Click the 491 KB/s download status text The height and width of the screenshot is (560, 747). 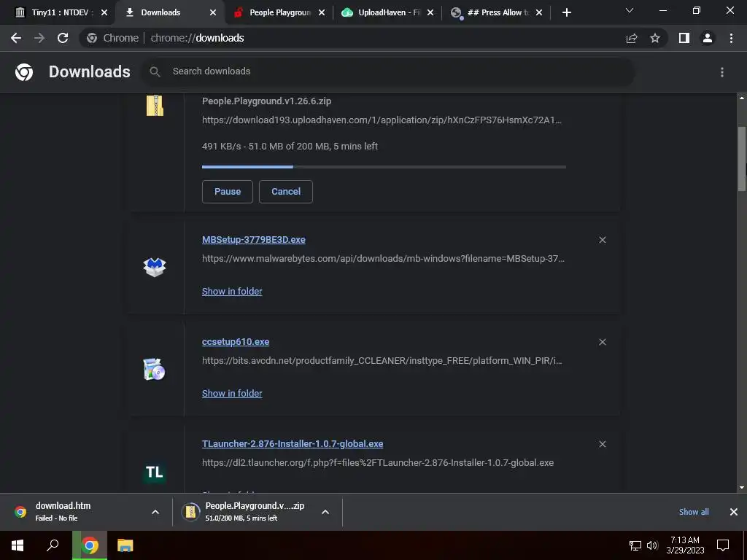point(290,146)
